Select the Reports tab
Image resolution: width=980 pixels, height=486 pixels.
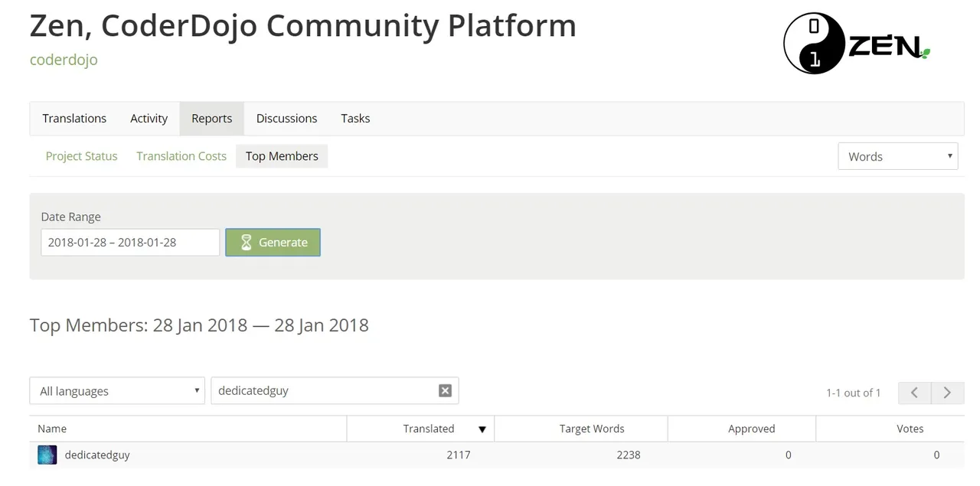(211, 119)
